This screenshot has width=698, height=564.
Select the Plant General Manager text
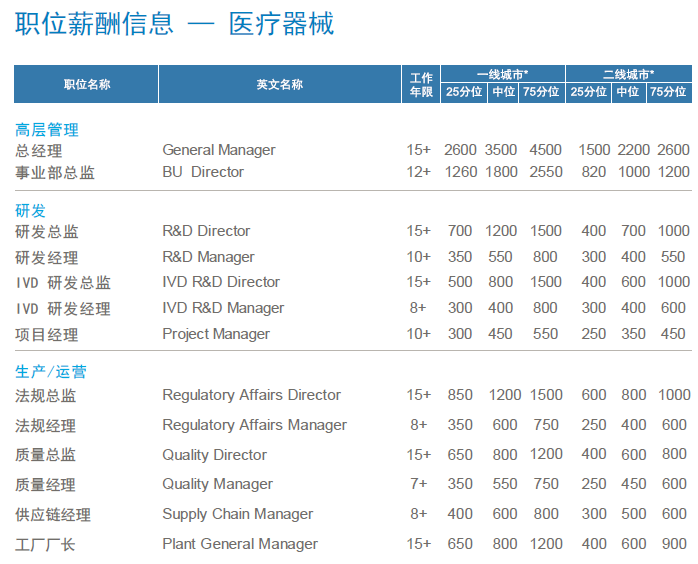[240, 544]
